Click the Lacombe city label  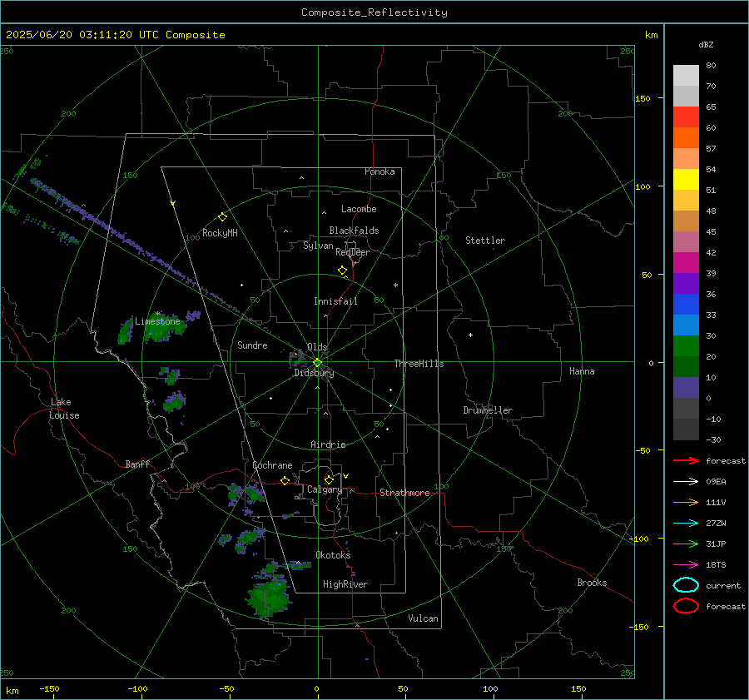(x=359, y=209)
